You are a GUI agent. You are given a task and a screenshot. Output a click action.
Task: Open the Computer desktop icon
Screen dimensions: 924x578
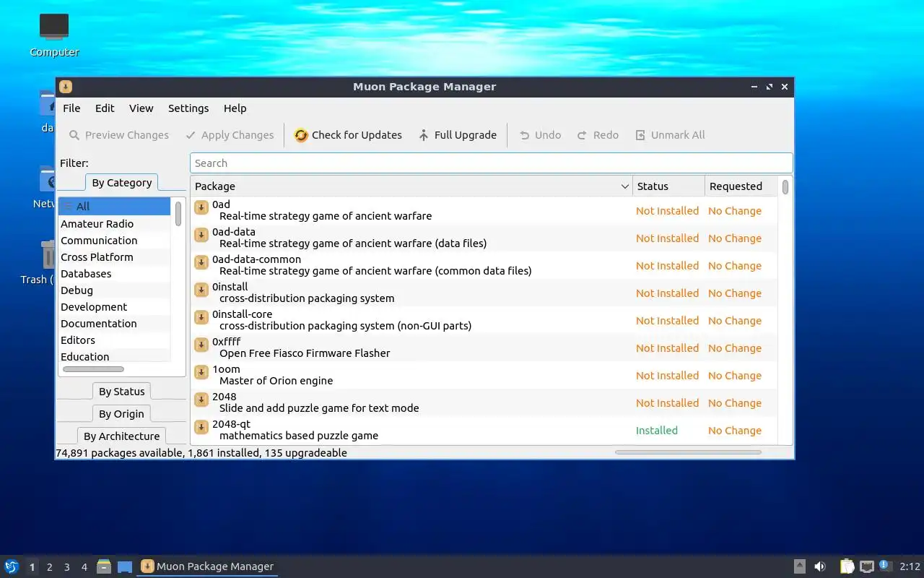click(x=54, y=35)
